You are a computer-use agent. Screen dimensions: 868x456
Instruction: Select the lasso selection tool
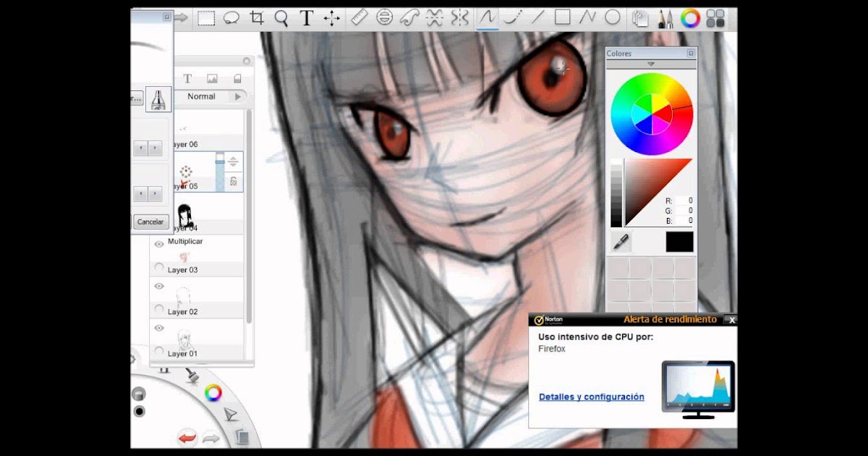[231, 18]
